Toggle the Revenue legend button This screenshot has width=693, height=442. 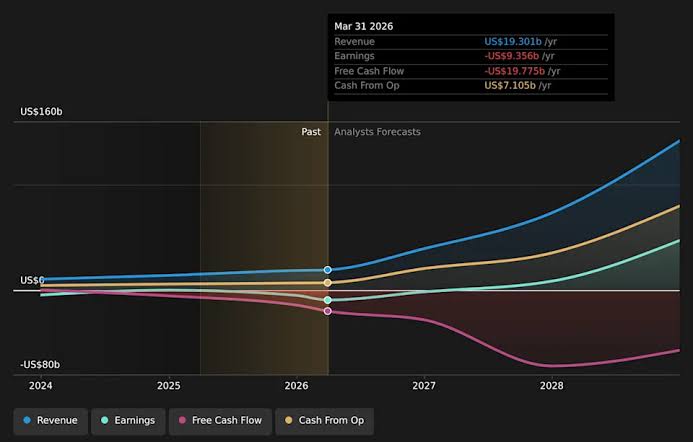pos(50,421)
